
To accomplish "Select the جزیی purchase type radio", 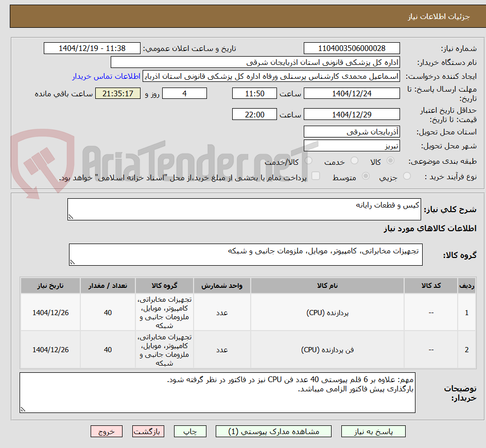I will (407, 176).
